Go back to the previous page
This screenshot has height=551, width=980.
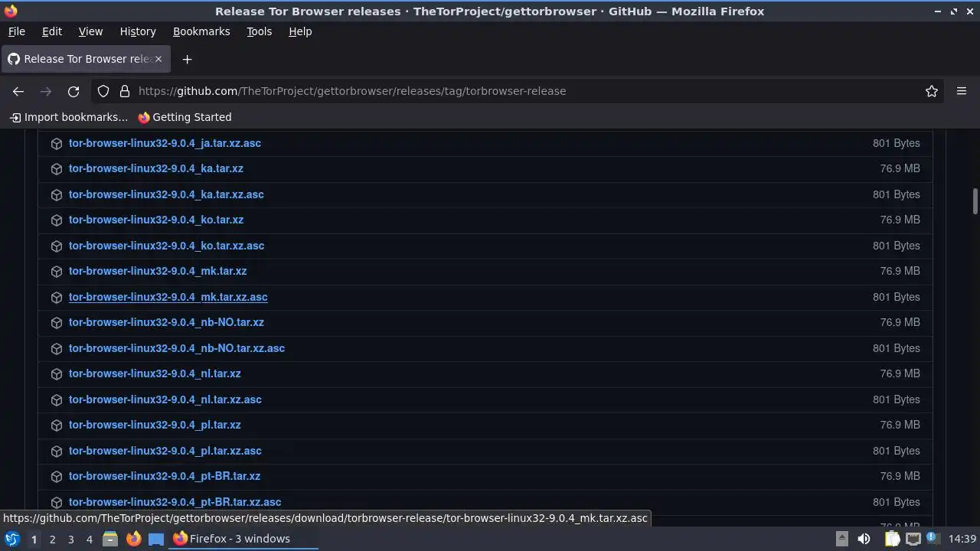[x=18, y=91]
